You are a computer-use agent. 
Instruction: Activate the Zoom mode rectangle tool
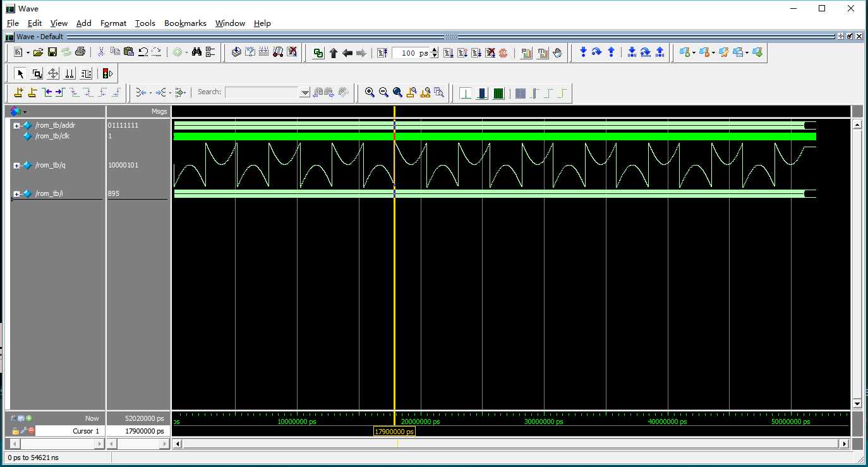37,74
